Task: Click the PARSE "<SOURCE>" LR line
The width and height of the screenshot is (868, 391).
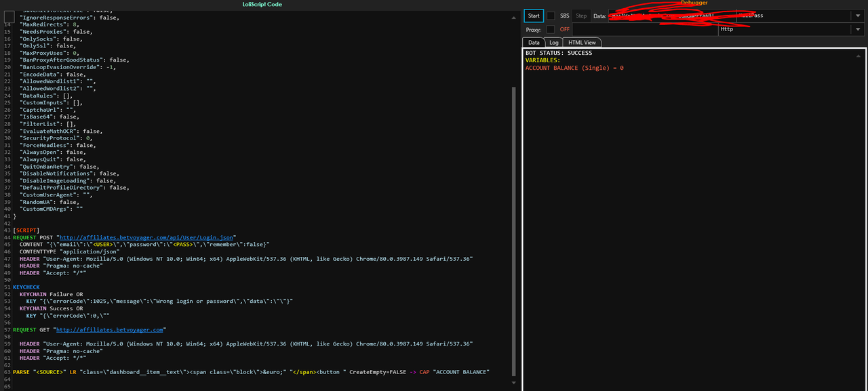Action: [x=251, y=372]
